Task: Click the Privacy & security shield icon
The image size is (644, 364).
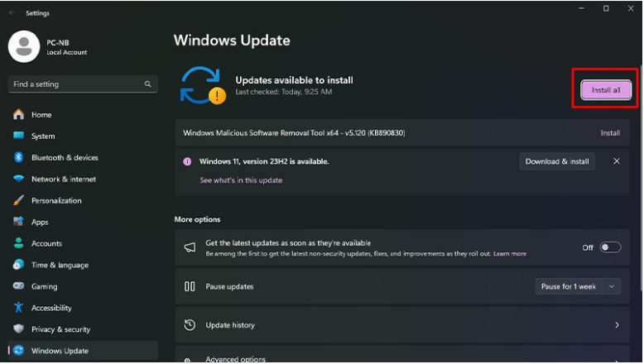Action: [x=18, y=329]
